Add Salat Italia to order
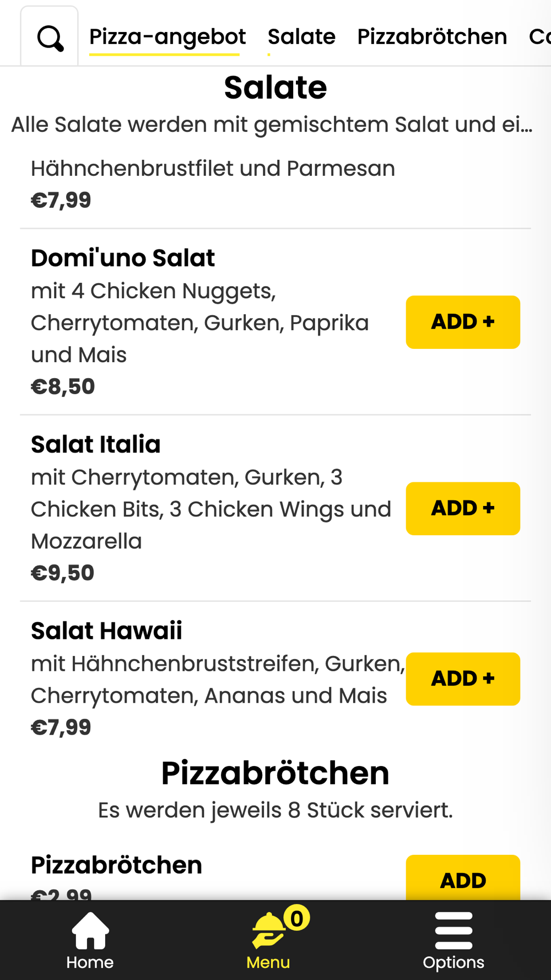Viewport: 551px width, 980px height. [x=463, y=508]
